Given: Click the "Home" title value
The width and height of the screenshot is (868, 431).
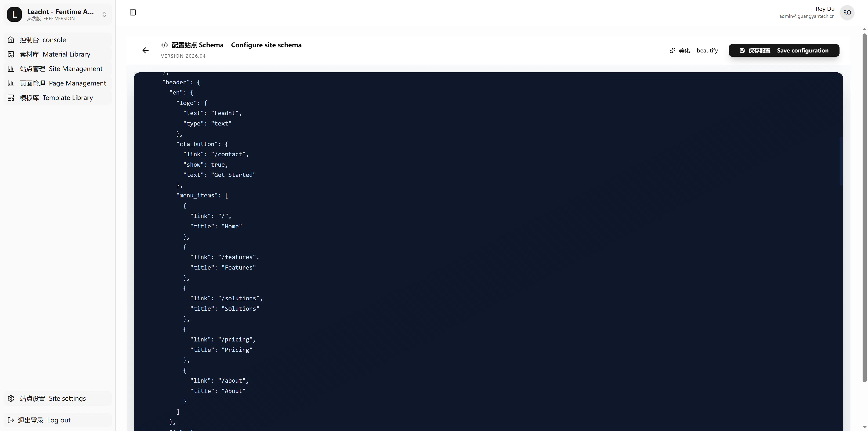Looking at the screenshot, I should pos(232,226).
